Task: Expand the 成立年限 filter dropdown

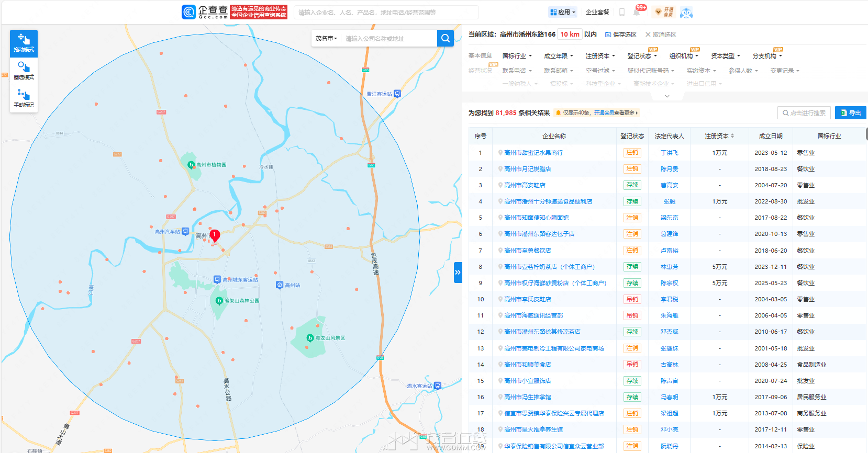Action: (x=558, y=56)
